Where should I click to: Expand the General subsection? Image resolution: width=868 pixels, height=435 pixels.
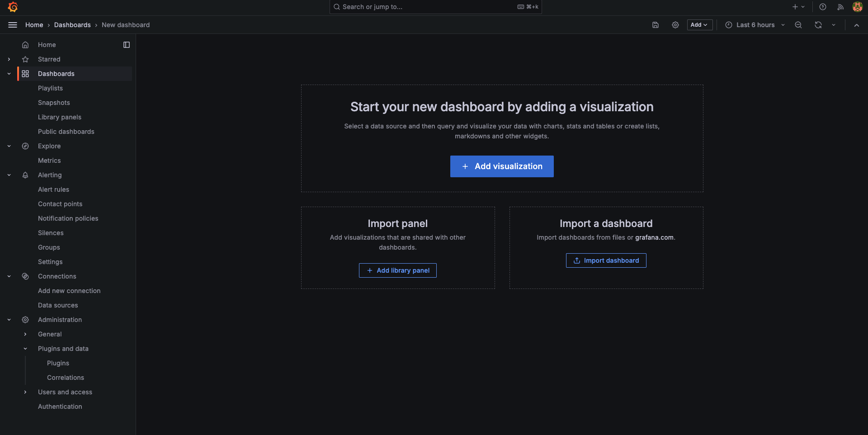click(x=25, y=334)
